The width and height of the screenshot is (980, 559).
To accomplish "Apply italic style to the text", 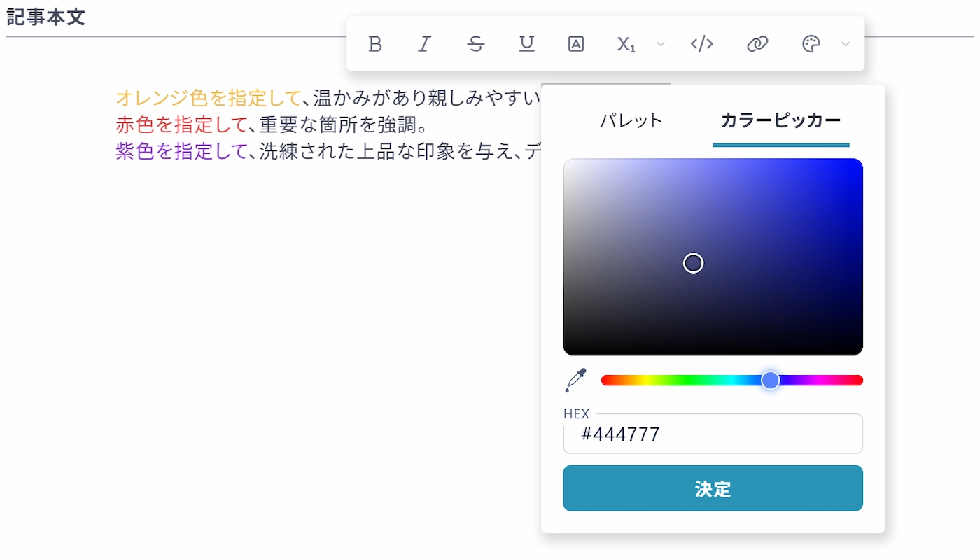I will [424, 44].
